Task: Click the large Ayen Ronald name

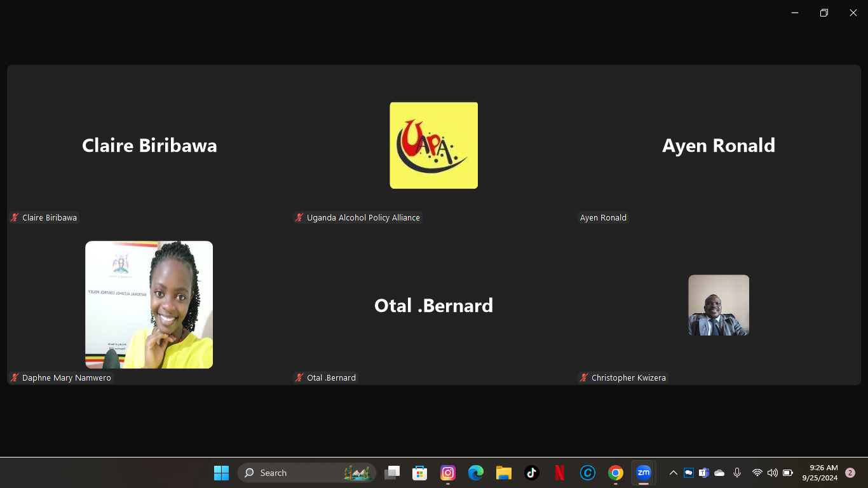Action: tap(719, 146)
